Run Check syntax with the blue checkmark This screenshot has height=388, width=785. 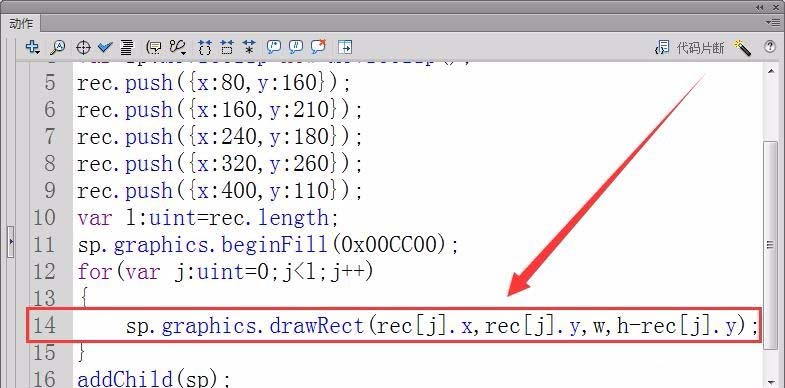[x=105, y=48]
